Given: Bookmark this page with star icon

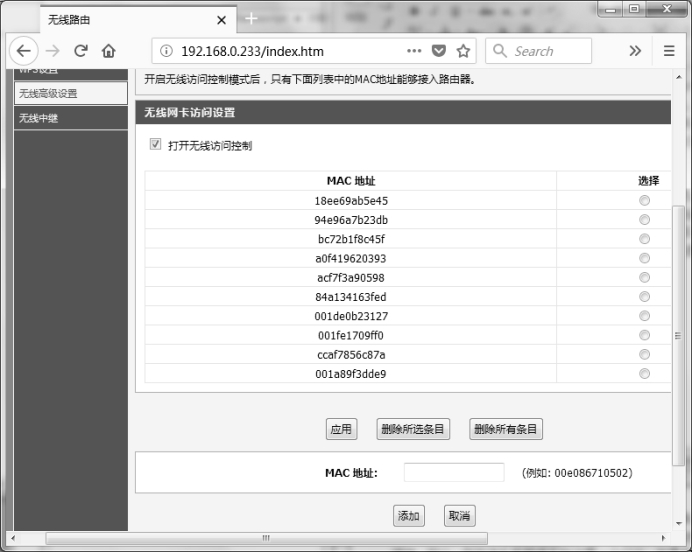Looking at the screenshot, I should pos(463,51).
